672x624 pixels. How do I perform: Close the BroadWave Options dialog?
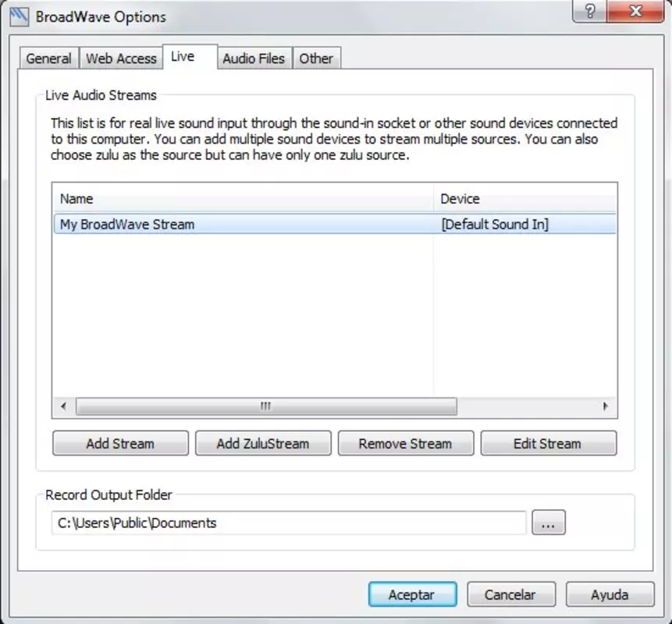pos(635,11)
